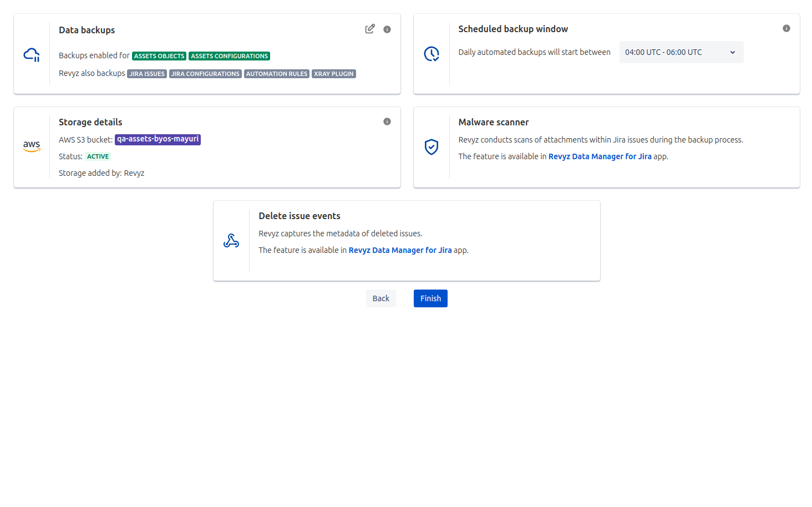Click the edit pencil icon in Data backups
812x507 pixels.
[370, 29]
